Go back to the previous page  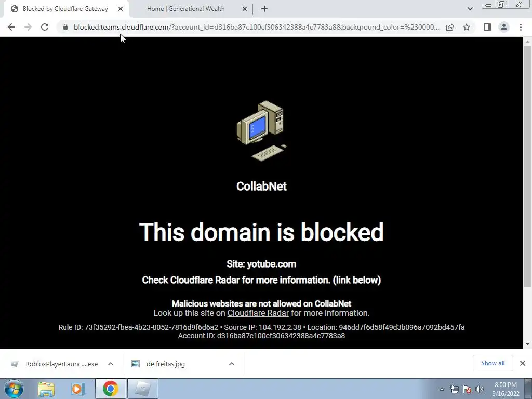(x=11, y=27)
